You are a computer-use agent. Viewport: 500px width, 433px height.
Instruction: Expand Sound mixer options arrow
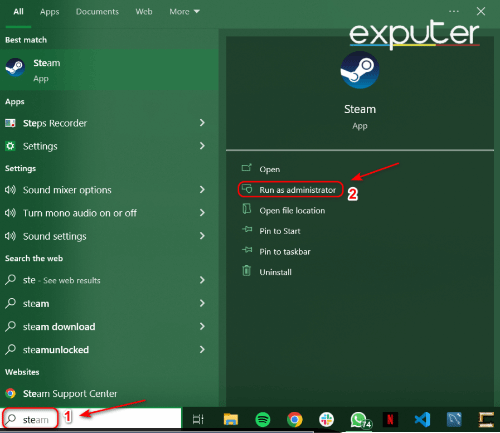point(202,189)
